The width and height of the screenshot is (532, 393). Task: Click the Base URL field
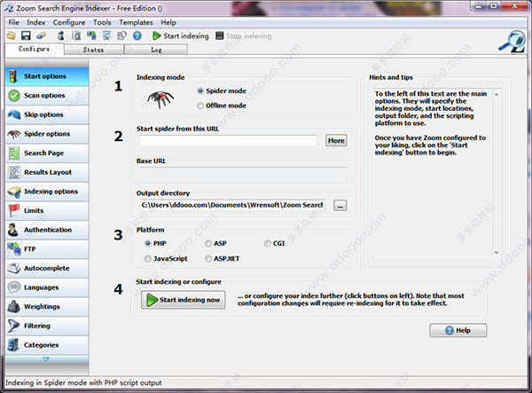coord(243,173)
